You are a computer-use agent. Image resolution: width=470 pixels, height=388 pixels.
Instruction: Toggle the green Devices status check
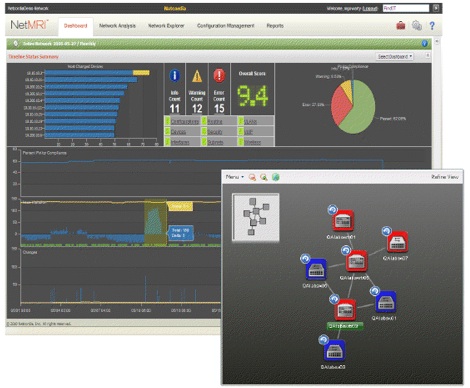click(x=167, y=131)
